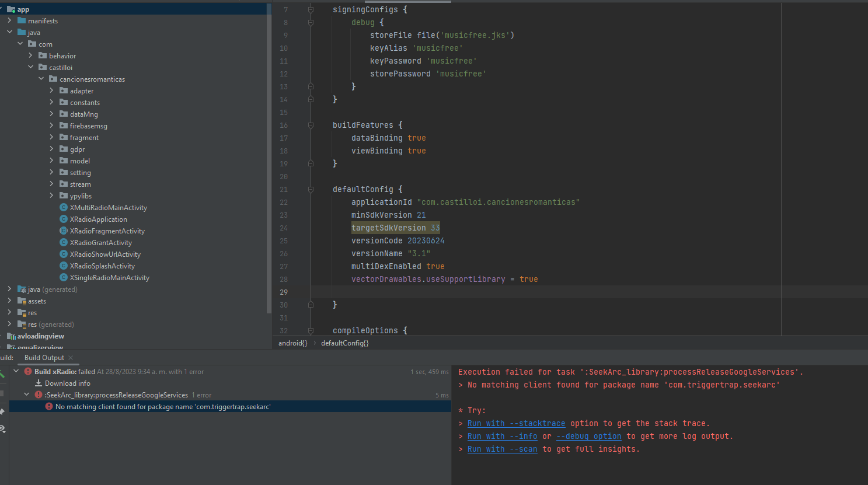This screenshot has width=868, height=485.
Task: Select the assets folder icon
Action: [22, 301]
